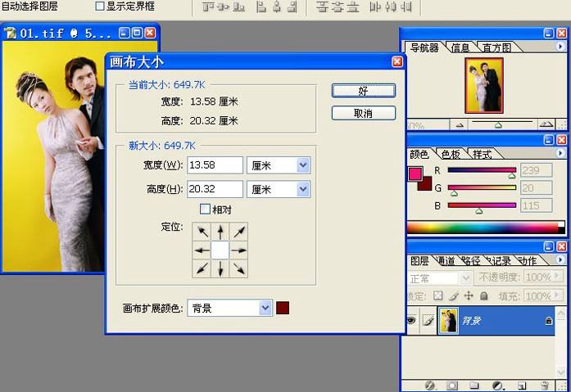Click navigator zoom in mountains icon

[546, 124]
